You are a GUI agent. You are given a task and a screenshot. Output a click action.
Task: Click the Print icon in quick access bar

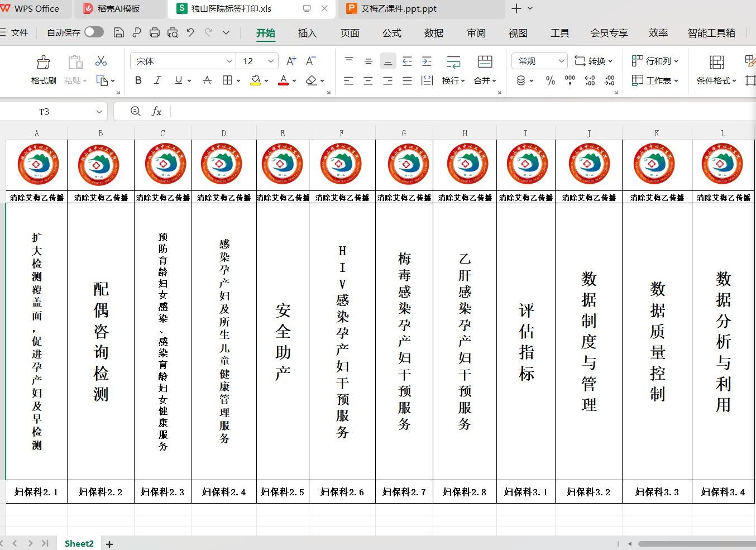tap(155, 33)
